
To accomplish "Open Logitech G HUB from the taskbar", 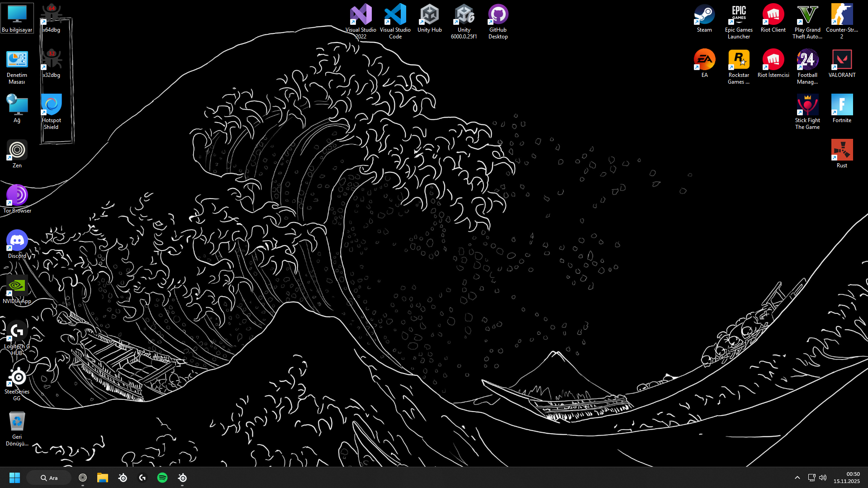I will (x=142, y=478).
